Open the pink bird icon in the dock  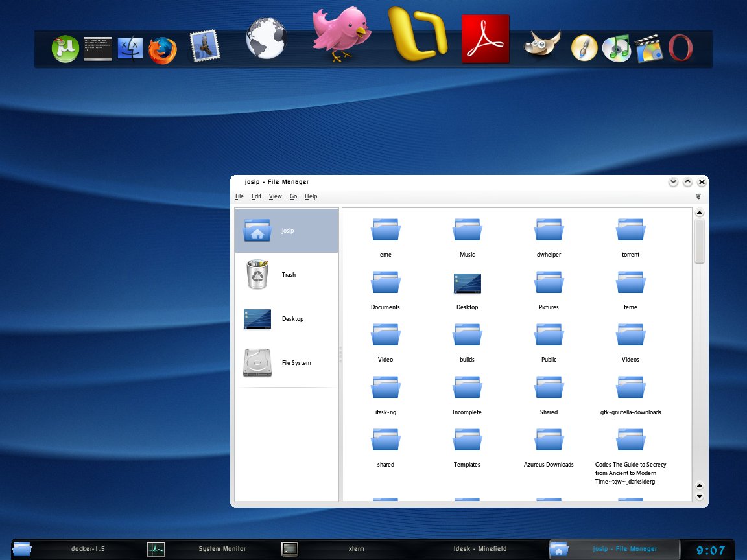pyautogui.click(x=341, y=33)
